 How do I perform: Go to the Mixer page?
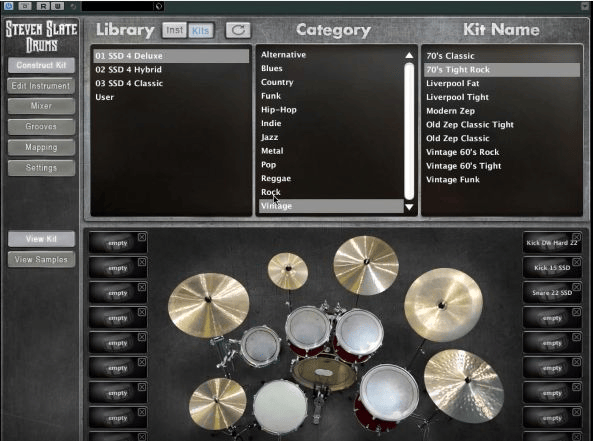tap(41, 106)
